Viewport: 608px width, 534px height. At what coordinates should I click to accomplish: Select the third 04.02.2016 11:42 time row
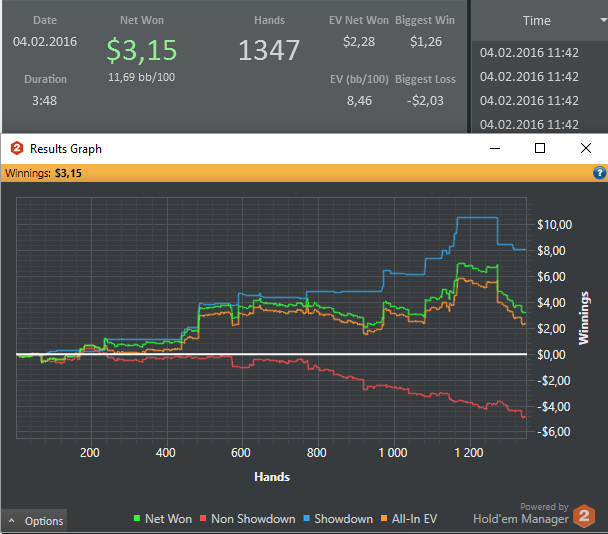[529, 100]
